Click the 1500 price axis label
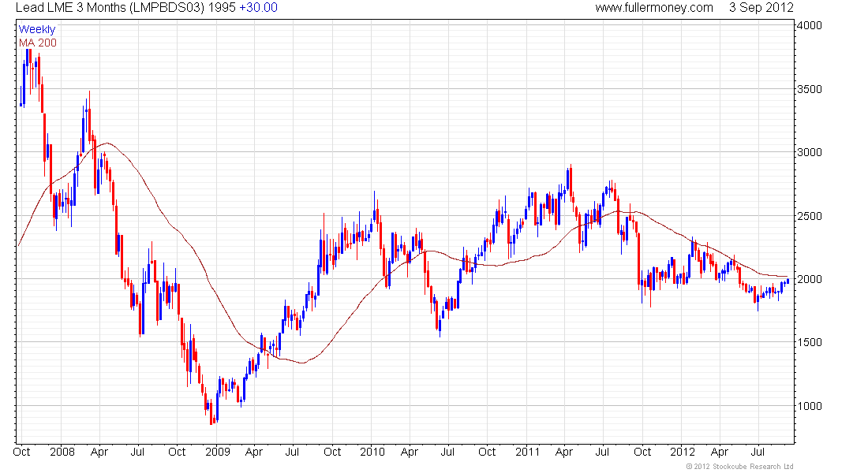 point(810,342)
